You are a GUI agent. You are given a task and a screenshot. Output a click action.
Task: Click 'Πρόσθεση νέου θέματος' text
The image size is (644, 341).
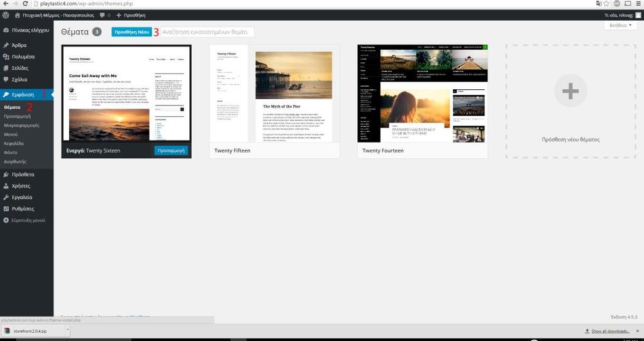click(x=570, y=139)
